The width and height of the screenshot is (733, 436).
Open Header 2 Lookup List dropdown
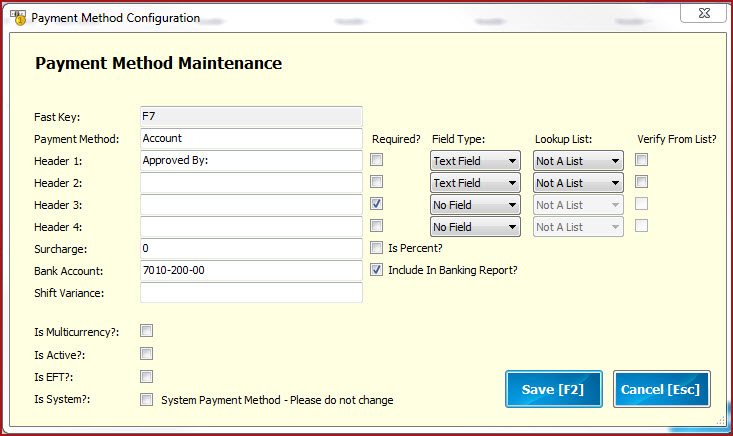[578, 183]
